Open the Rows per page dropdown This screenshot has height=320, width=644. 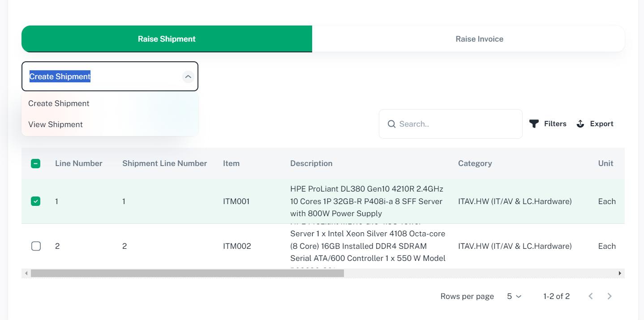tap(514, 296)
